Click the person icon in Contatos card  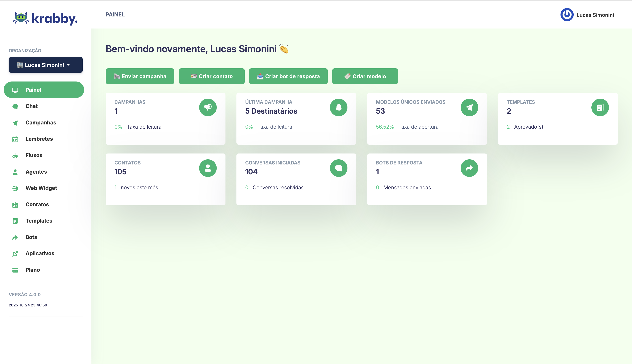tap(208, 168)
